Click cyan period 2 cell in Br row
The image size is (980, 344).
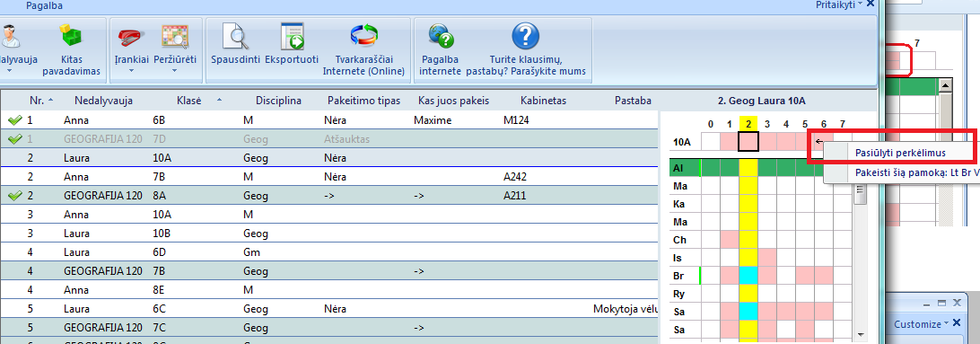click(748, 275)
